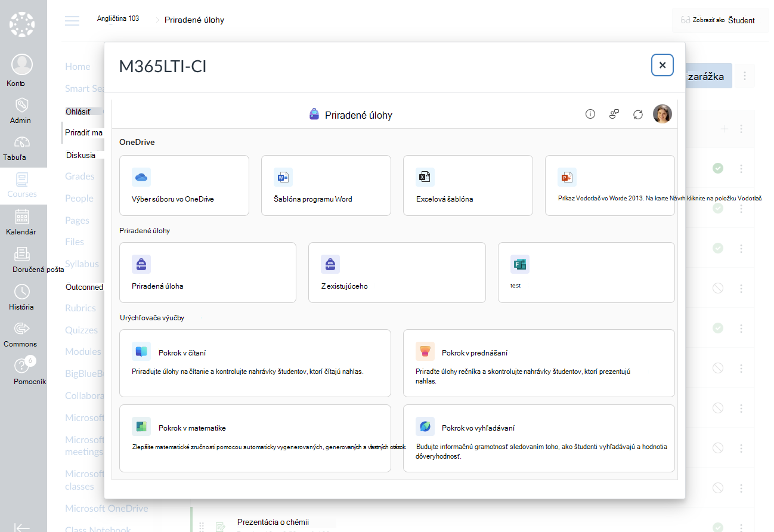Open Home in course menu
The image size is (774, 532).
[78, 67]
